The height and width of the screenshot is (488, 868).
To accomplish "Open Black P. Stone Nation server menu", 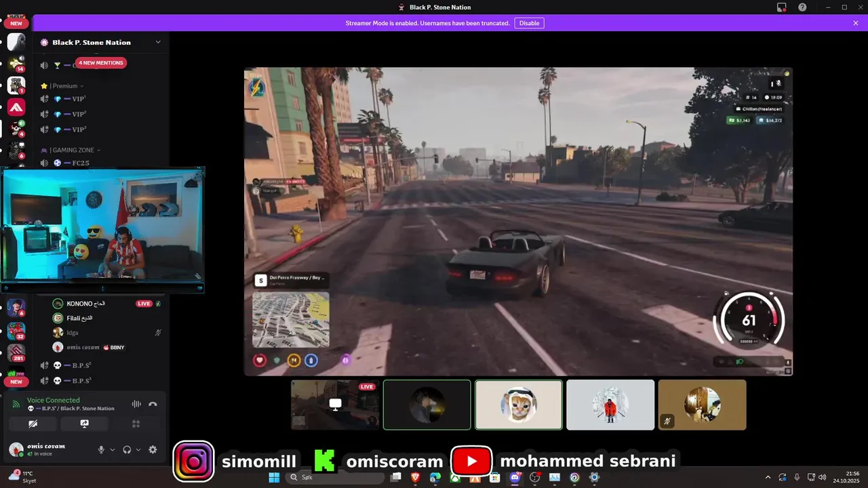I will 101,42.
